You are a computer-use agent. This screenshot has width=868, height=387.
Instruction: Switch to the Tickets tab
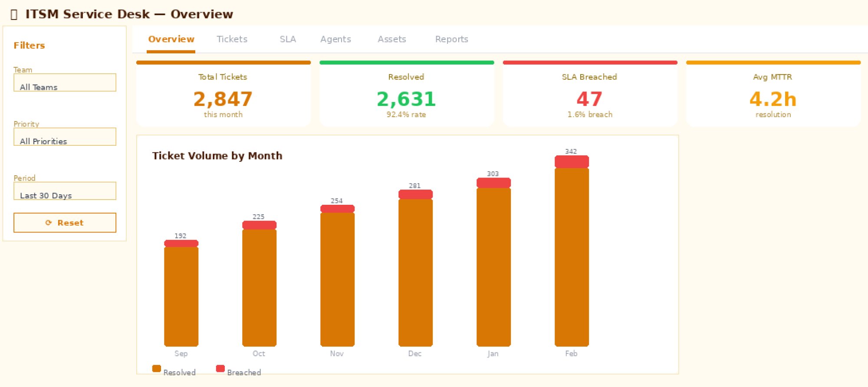pos(232,39)
